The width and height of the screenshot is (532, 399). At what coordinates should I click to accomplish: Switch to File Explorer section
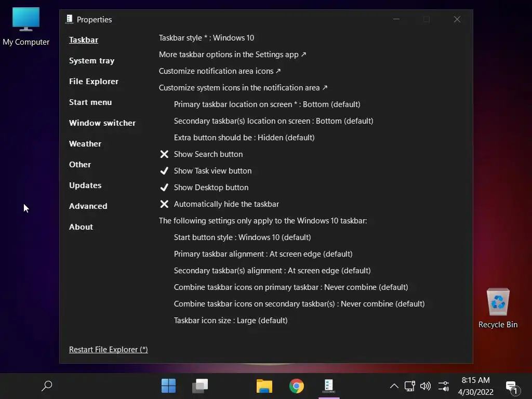[x=94, y=81]
